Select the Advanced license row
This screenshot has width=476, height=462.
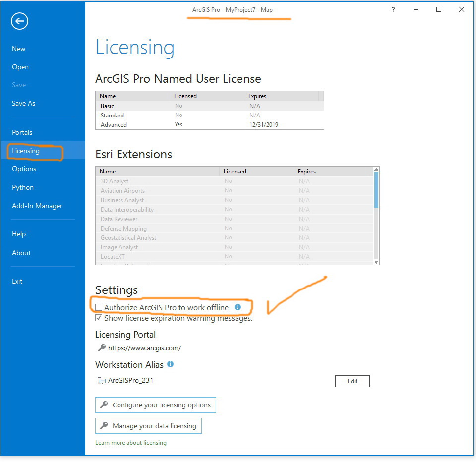tap(209, 125)
